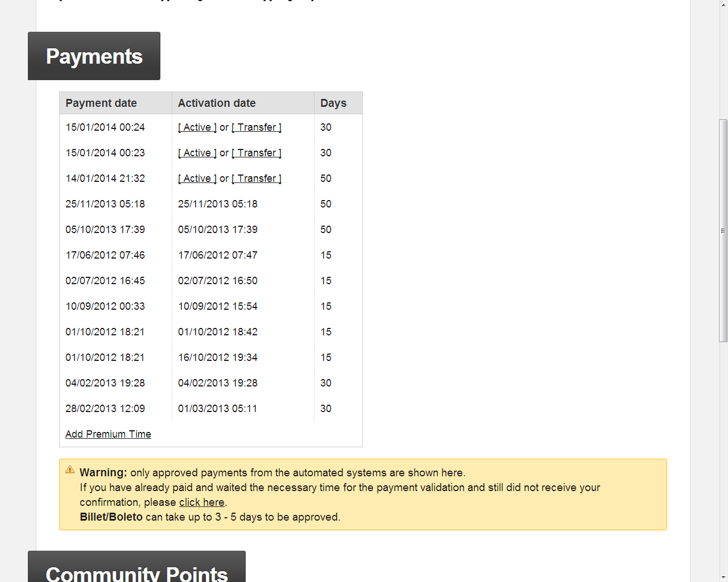Activate the 14/01/2014 21:32 payment
The height and width of the screenshot is (582, 728).
pyautogui.click(x=197, y=178)
